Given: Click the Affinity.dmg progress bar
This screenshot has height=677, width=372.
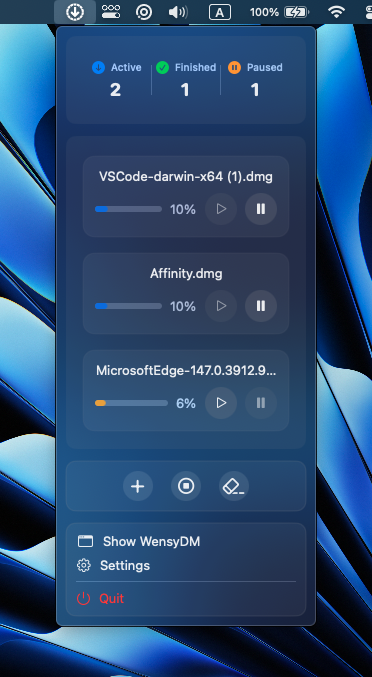Looking at the screenshot, I should tap(128, 306).
